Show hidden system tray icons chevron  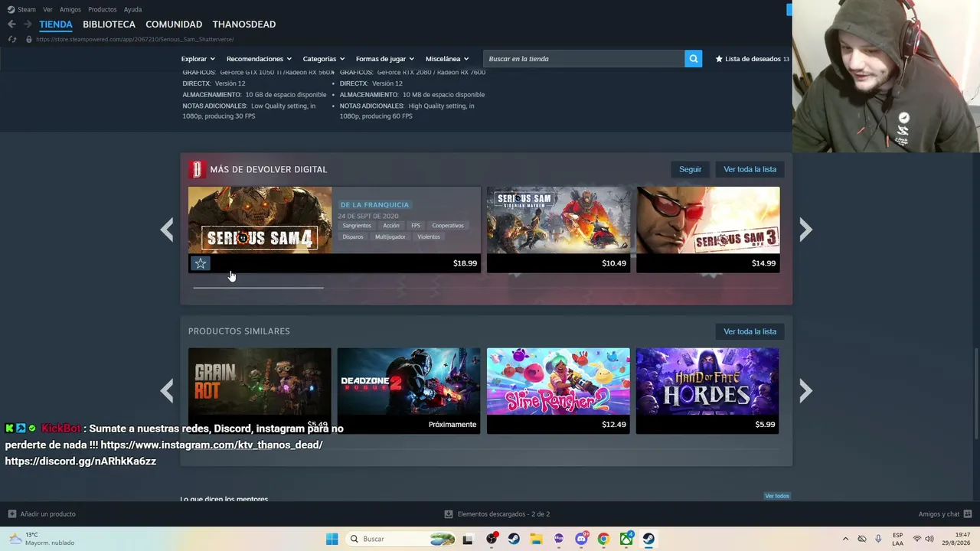tap(845, 539)
